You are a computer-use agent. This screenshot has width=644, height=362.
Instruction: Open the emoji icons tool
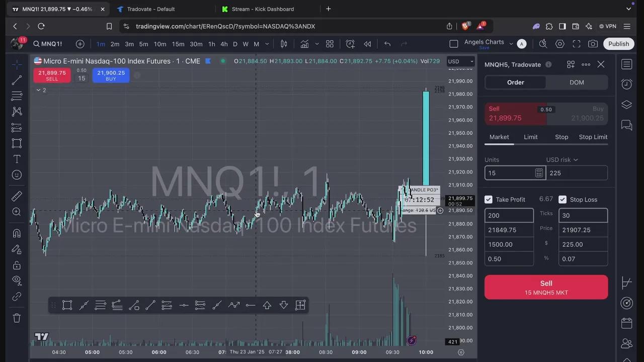click(x=17, y=174)
